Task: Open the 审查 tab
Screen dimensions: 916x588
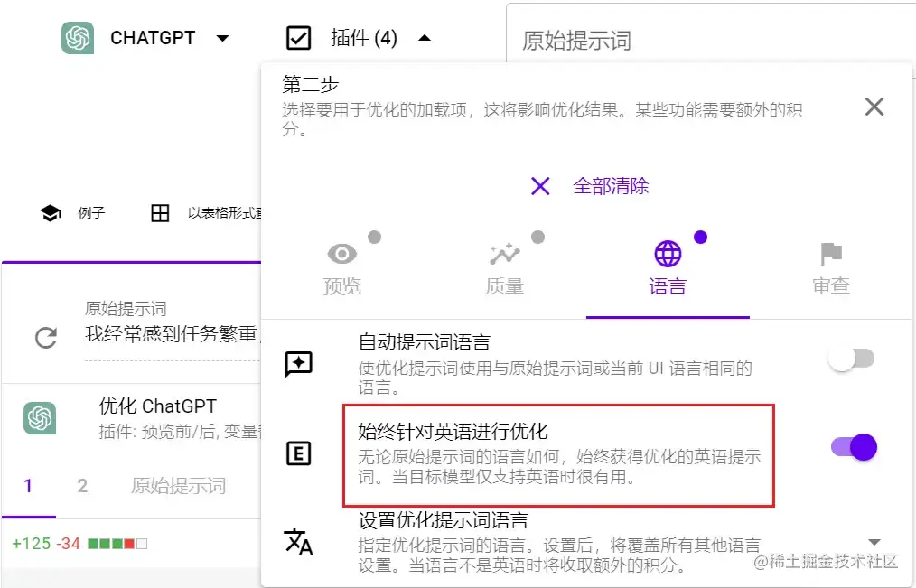Action: coord(831,271)
